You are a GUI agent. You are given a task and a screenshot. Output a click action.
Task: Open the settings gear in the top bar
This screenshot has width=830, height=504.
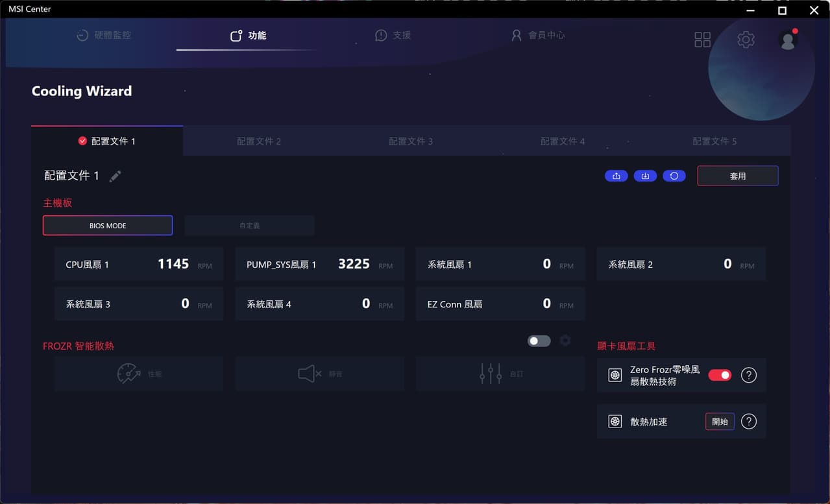click(x=746, y=40)
